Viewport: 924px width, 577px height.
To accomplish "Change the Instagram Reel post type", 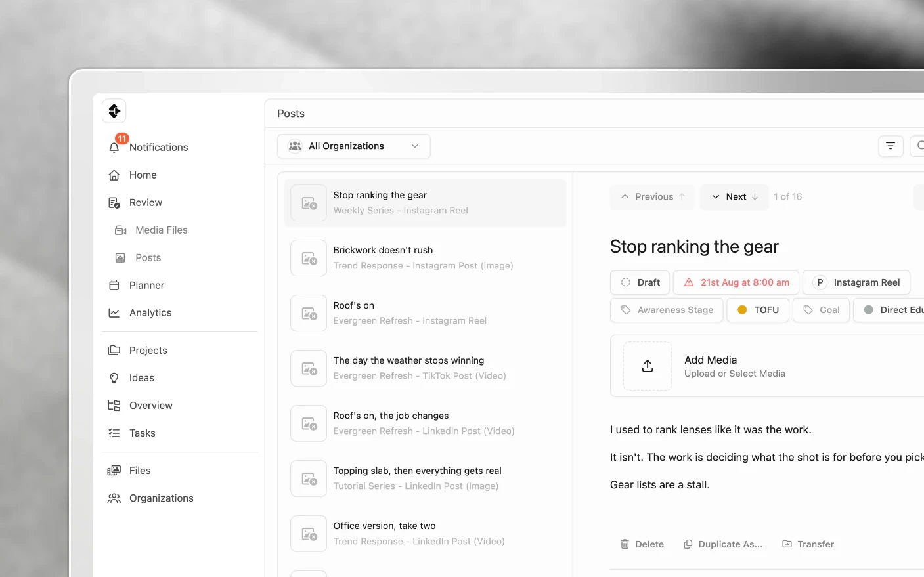I will [x=856, y=283].
